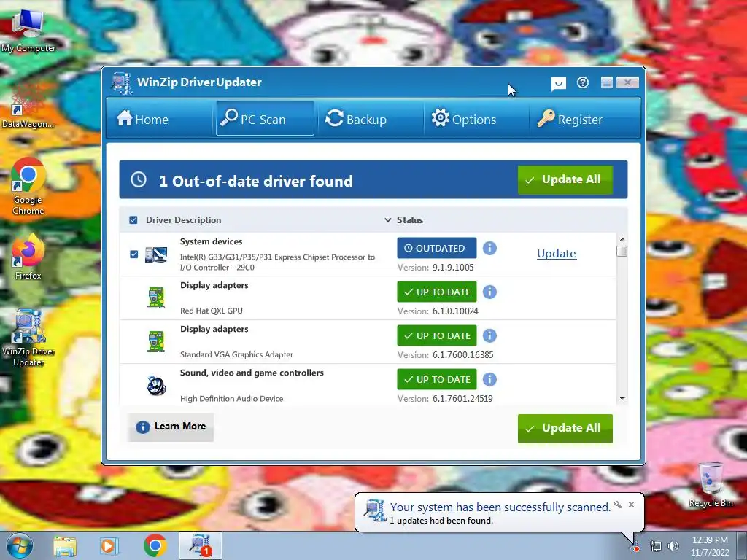Go to the Options tab
This screenshot has height=560, width=747.
click(x=463, y=119)
